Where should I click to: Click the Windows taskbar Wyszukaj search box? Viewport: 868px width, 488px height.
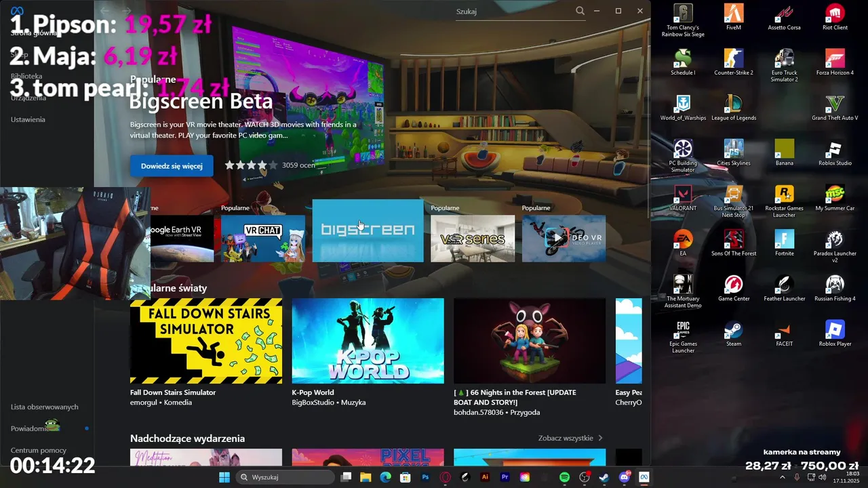point(285,477)
